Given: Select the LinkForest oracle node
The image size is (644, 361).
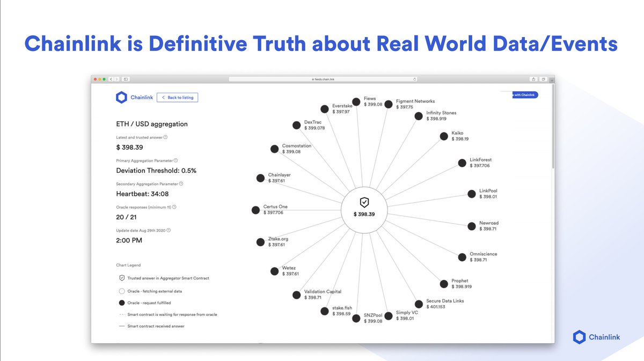Looking at the screenshot, I should [x=462, y=163].
